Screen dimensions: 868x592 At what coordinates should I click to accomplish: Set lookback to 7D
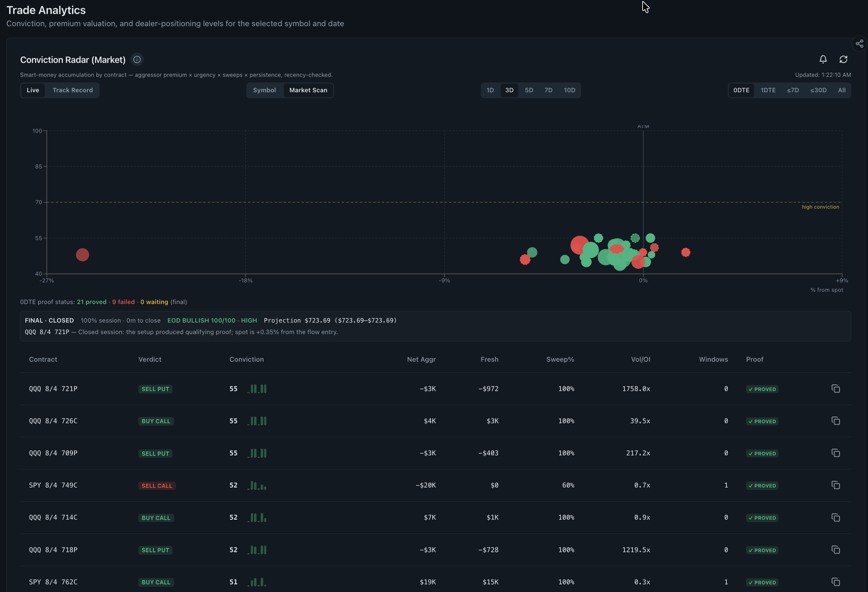point(548,90)
